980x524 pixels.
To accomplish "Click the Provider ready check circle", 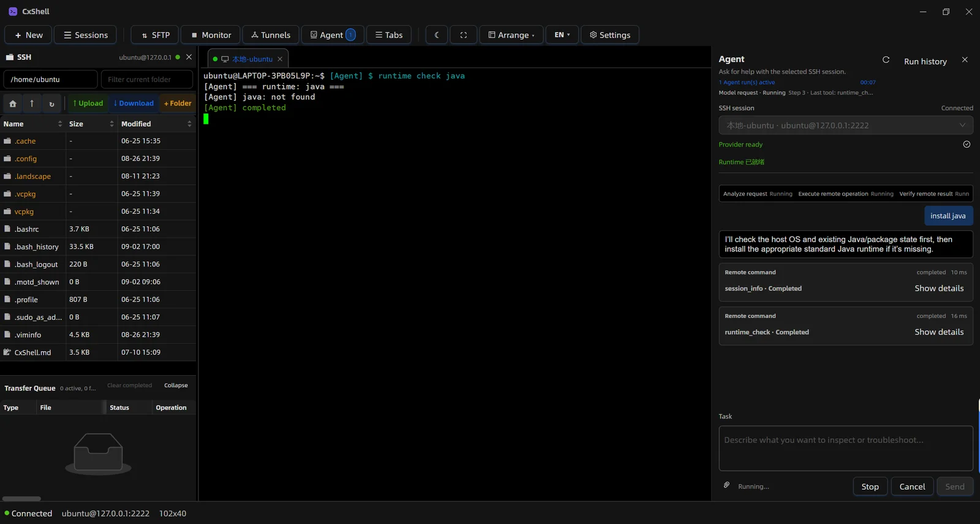I will 967,145.
